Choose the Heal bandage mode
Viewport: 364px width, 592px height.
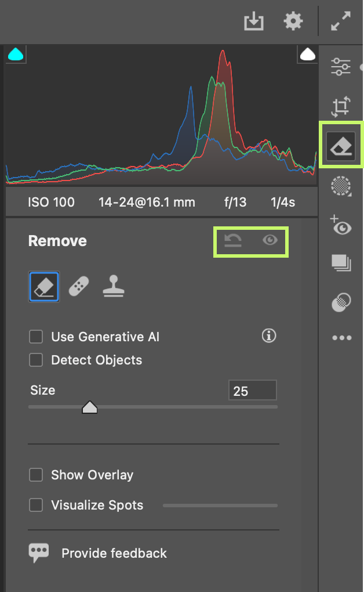click(79, 287)
